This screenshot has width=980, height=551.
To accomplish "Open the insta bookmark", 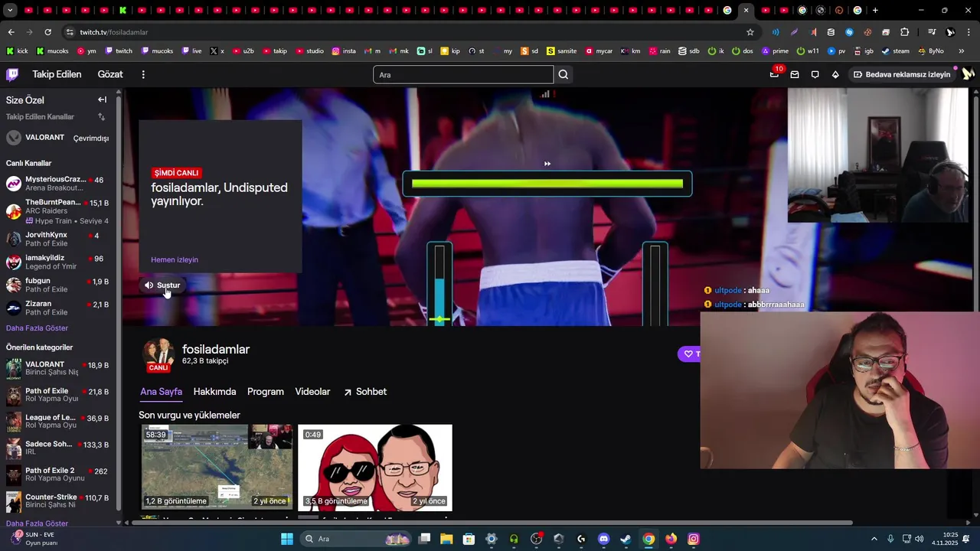I will pyautogui.click(x=344, y=51).
